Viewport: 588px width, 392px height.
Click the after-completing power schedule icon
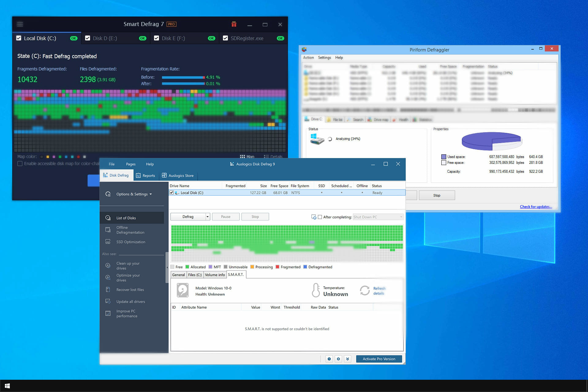314,217
